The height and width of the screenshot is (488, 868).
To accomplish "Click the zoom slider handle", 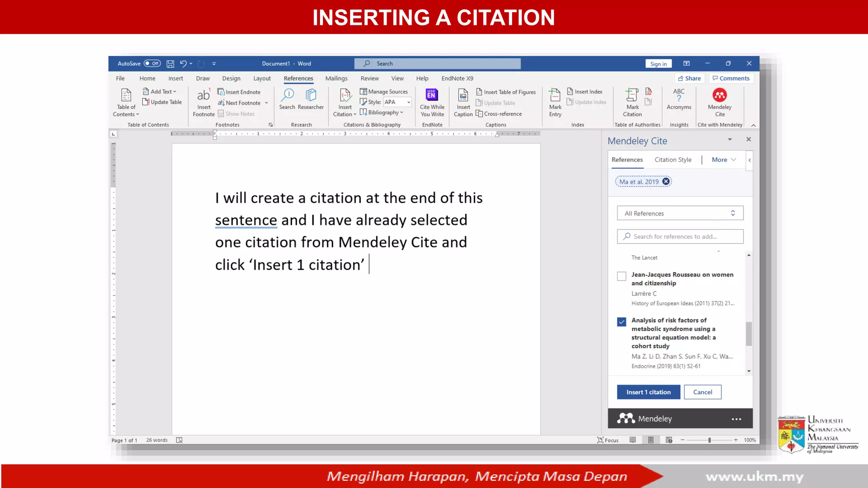I will (709, 440).
